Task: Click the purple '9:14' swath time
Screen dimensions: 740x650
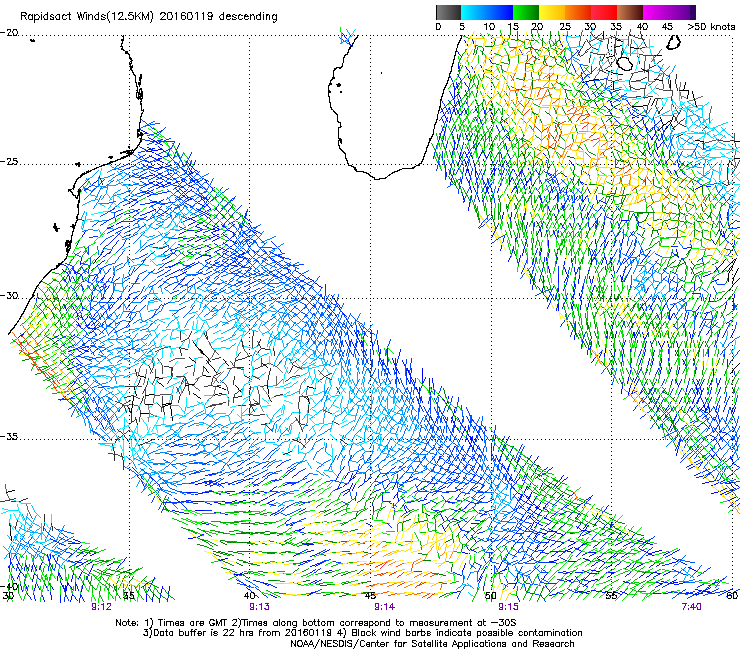Action: pos(385,606)
